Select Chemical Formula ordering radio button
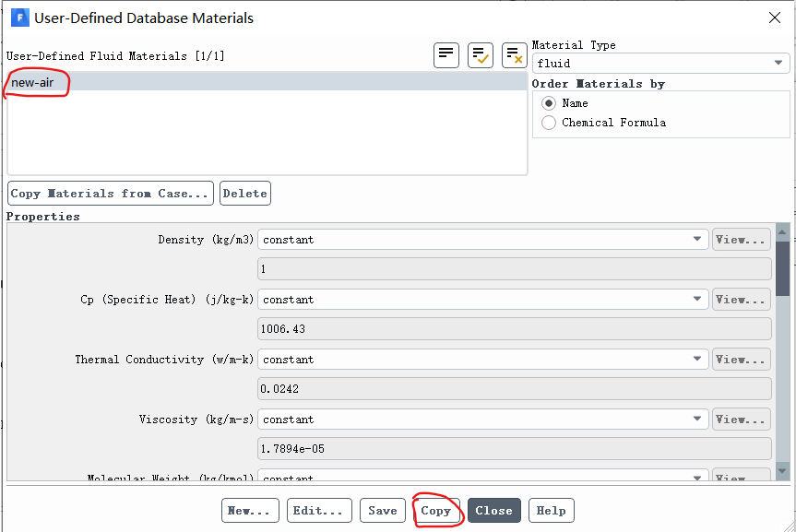Screen dimensions: 796x532 click(549, 123)
